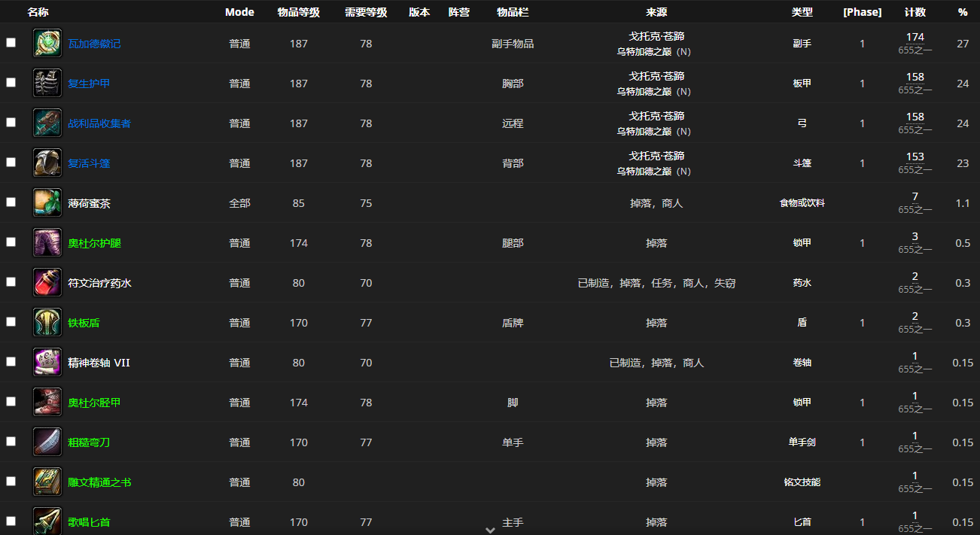Click 匕首 type in 歌唱匕首 row
This screenshot has height=535, width=980.
tap(802, 522)
